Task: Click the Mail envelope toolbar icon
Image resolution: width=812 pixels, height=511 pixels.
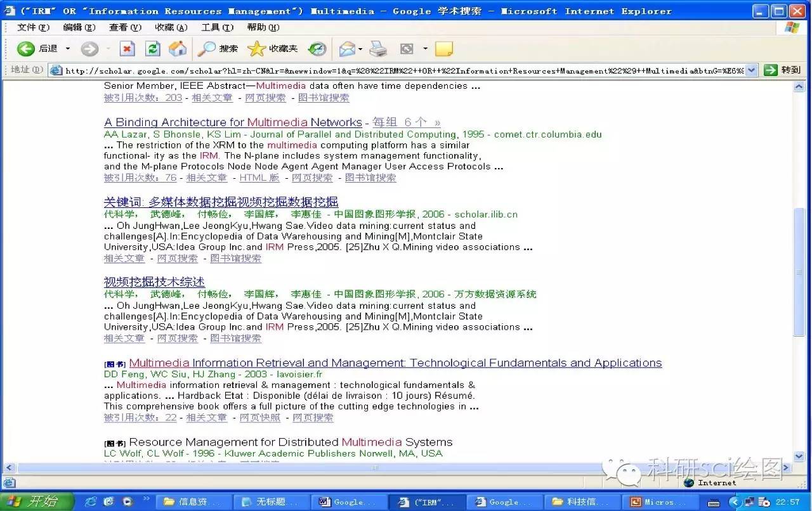Action: [x=346, y=49]
